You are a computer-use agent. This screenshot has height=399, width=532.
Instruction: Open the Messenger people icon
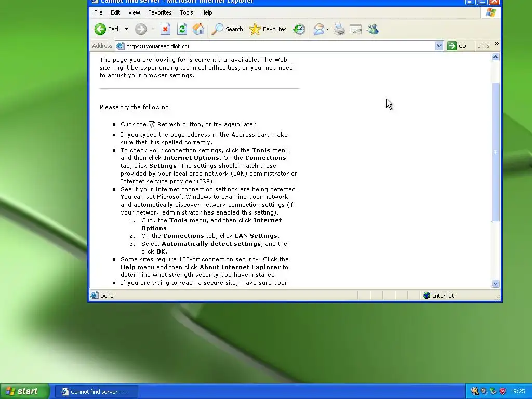(x=373, y=29)
